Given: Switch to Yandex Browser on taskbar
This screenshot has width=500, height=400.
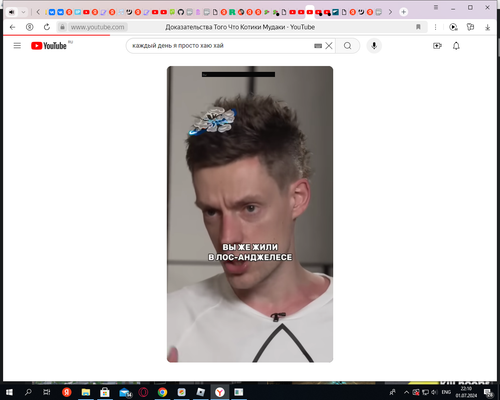Looking at the screenshot, I should pos(219,392).
